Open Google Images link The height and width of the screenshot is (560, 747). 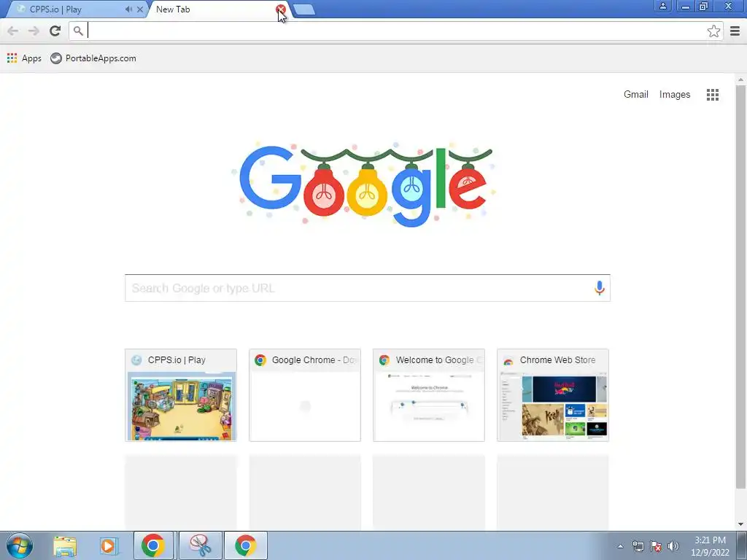(674, 94)
